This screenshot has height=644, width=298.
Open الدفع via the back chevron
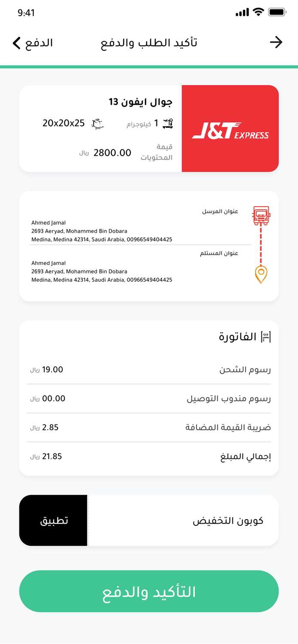[x=16, y=43]
